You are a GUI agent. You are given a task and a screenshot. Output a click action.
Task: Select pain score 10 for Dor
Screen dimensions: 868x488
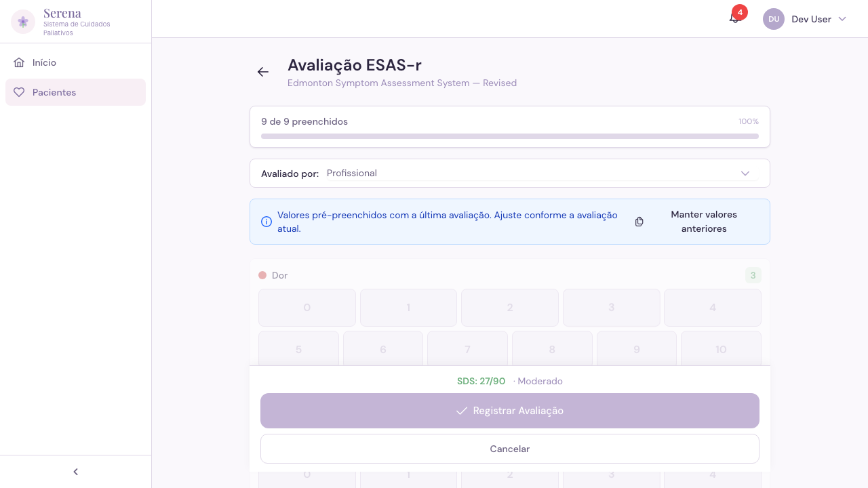721,349
